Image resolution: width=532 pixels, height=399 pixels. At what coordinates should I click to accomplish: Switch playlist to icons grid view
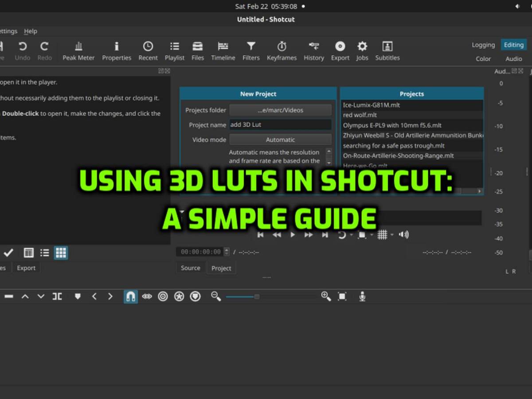point(61,253)
